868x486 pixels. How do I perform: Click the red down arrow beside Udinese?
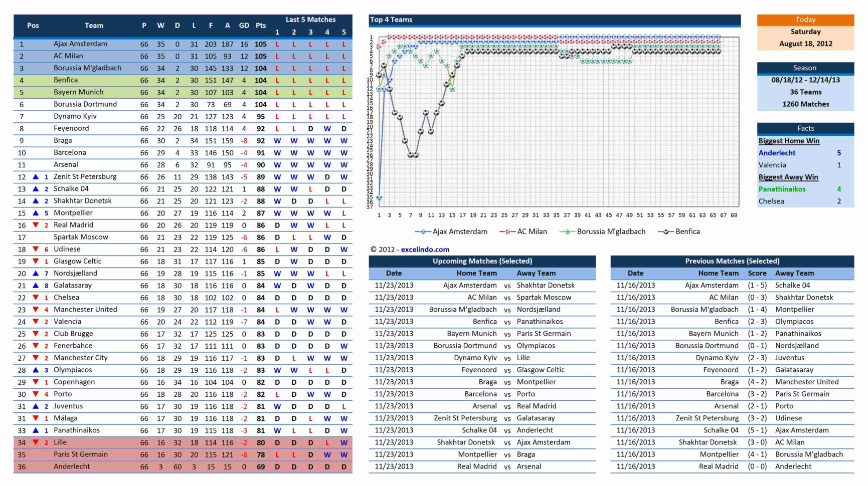[x=35, y=249]
